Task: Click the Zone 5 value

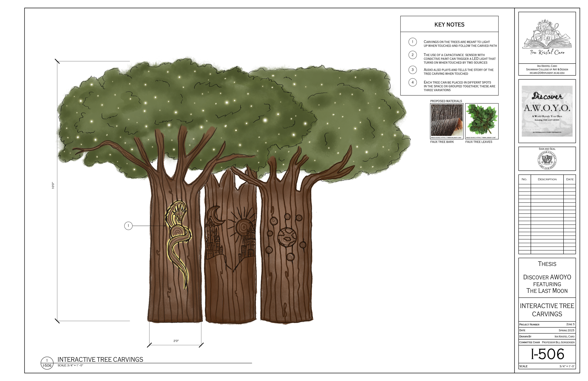Action: [x=570, y=324]
